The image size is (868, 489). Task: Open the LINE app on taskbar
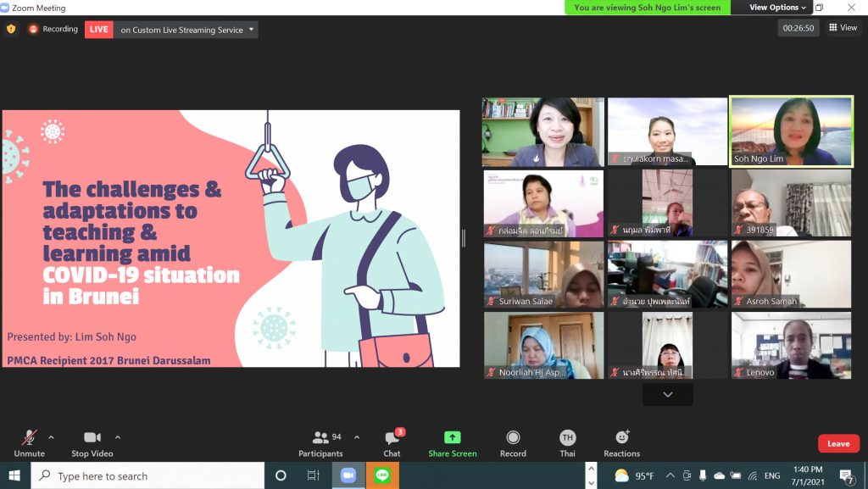[x=382, y=475]
